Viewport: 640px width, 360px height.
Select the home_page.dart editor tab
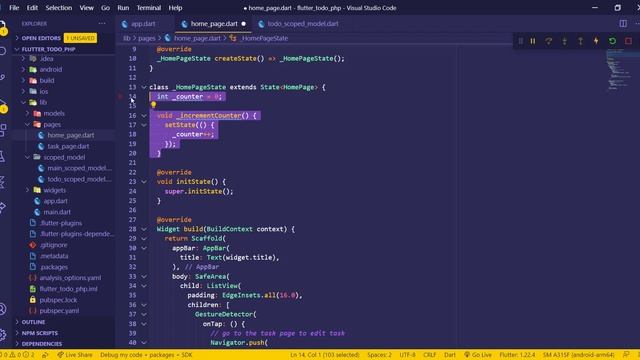pos(214,24)
